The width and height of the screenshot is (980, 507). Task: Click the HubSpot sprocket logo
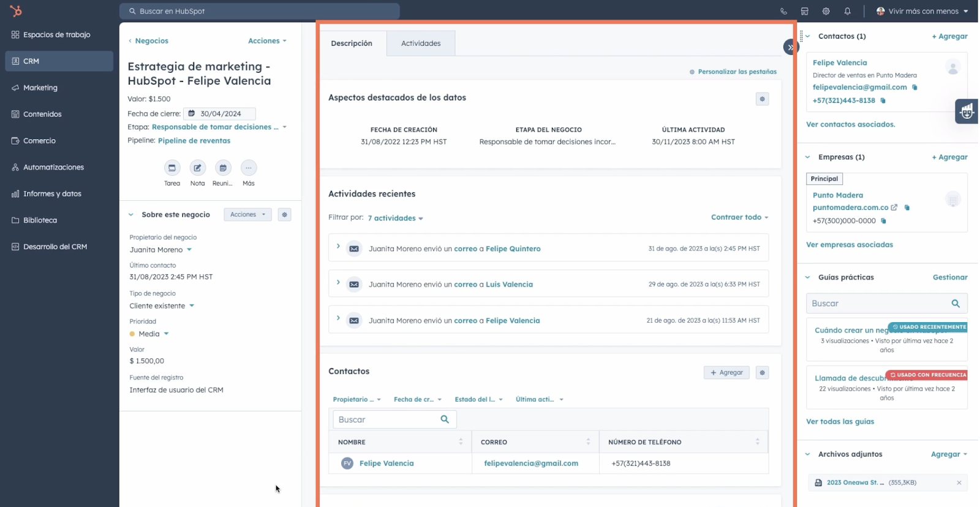pos(16,11)
